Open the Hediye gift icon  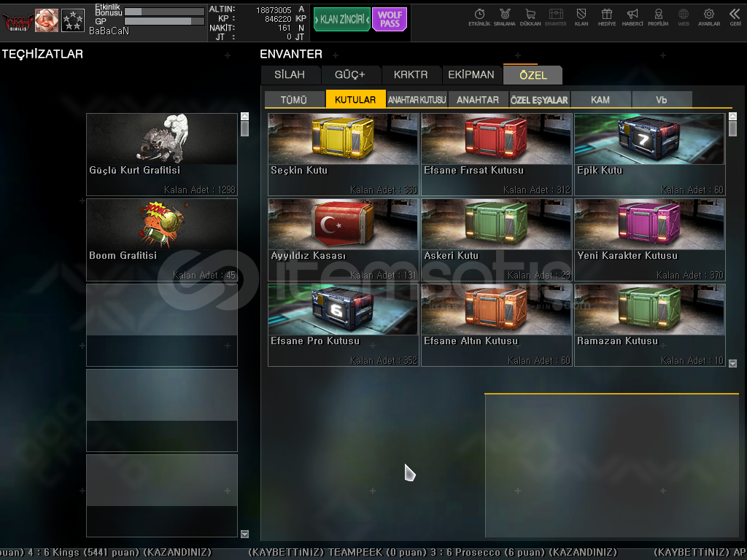click(606, 16)
